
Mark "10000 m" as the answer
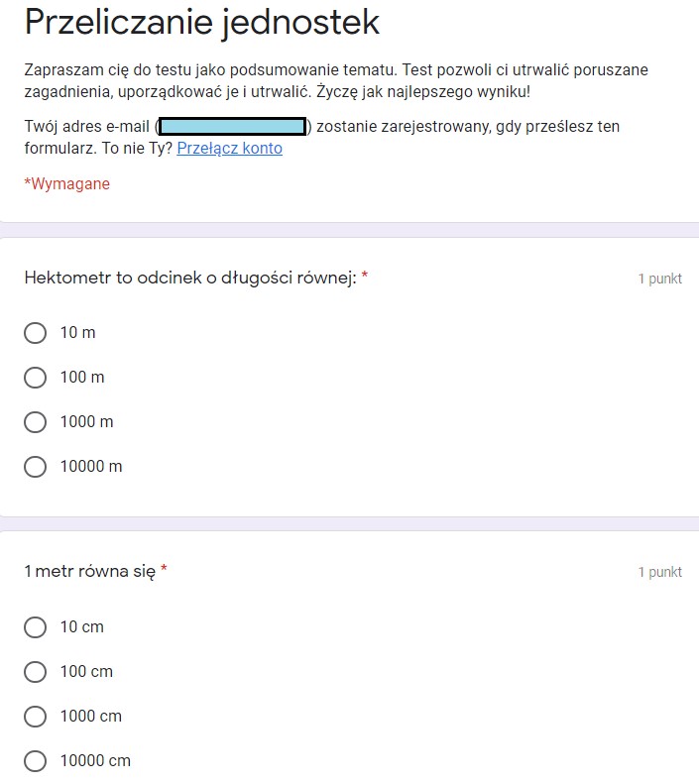35,466
